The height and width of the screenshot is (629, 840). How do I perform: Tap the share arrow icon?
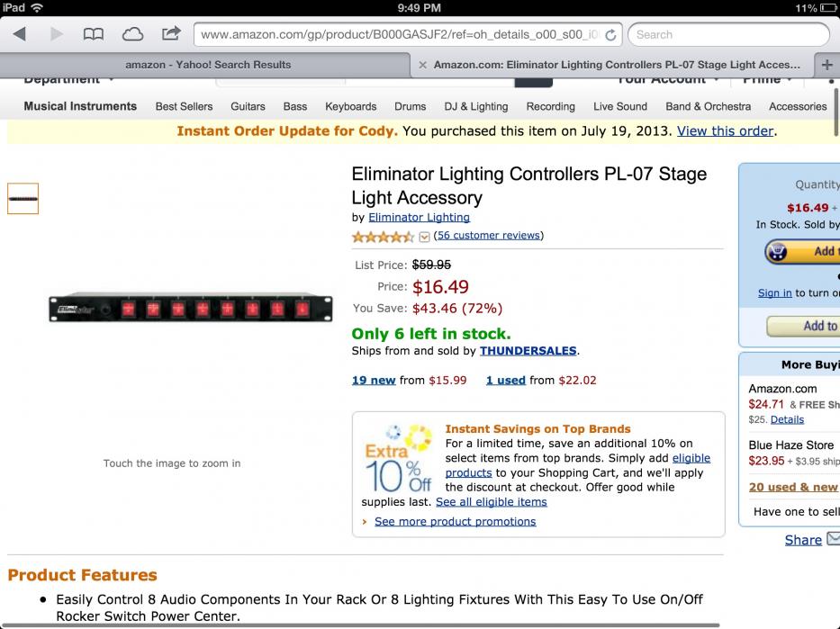coord(171,33)
